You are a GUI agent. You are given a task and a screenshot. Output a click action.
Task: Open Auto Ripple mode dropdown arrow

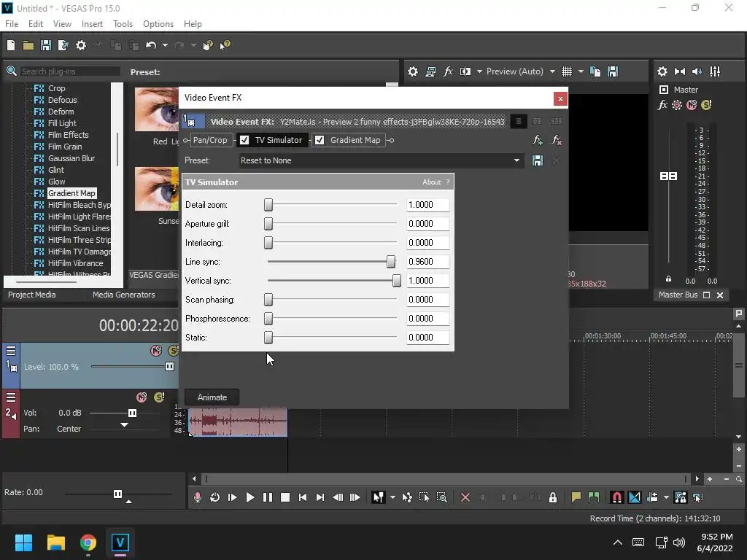pos(666,497)
